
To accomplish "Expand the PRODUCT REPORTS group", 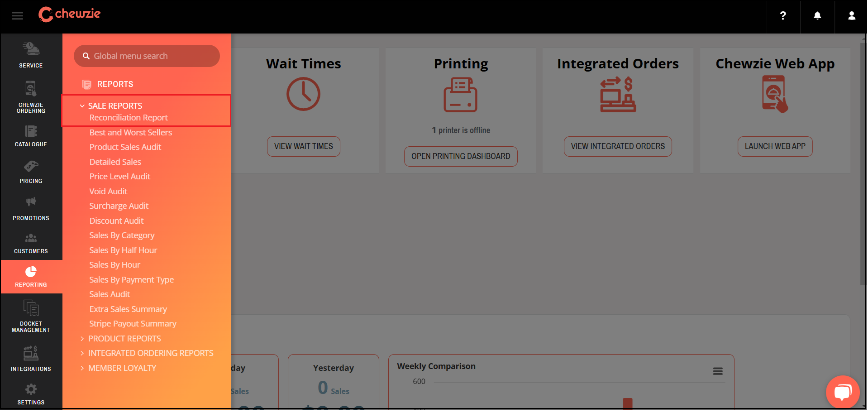I will point(120,339).
